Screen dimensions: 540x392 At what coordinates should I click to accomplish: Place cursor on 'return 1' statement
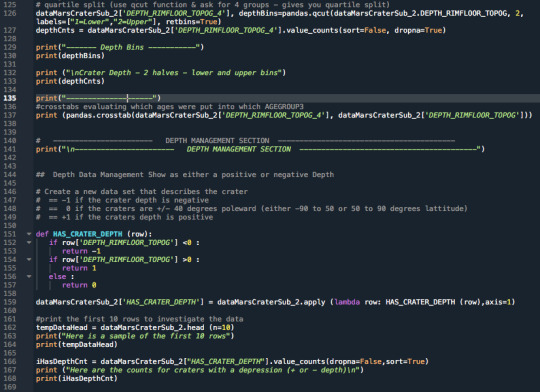pos(79,268)
